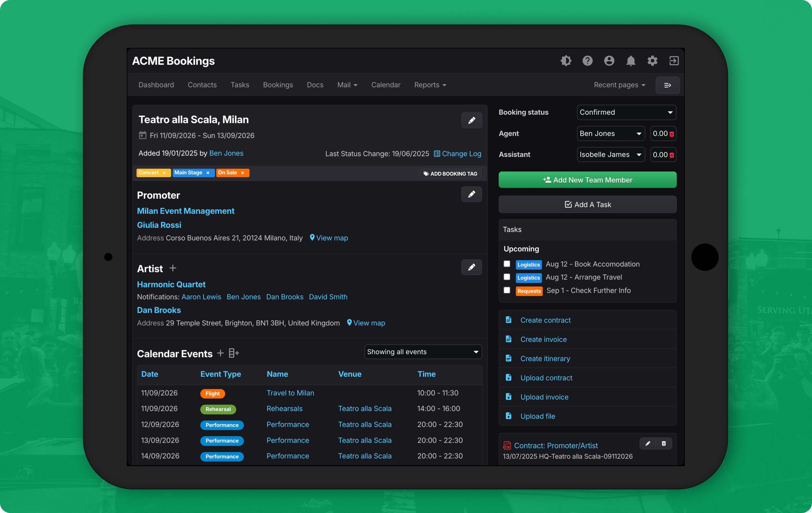The image size is (812, 513).
Task: Edit the Artist section
Action: (472, 267)
